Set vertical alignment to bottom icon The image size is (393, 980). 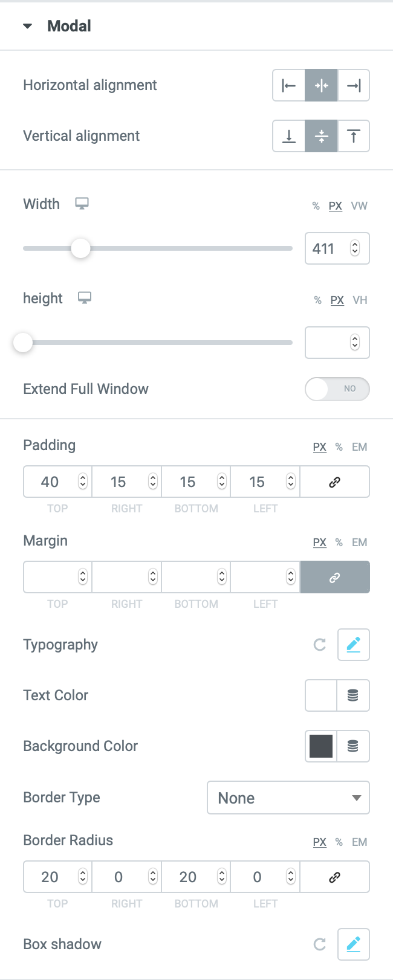click(x=289, y=136)
